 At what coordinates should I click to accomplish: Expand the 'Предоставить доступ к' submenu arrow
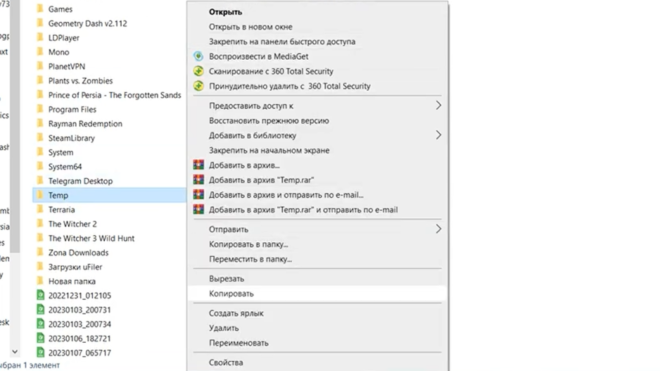[438, 105]
